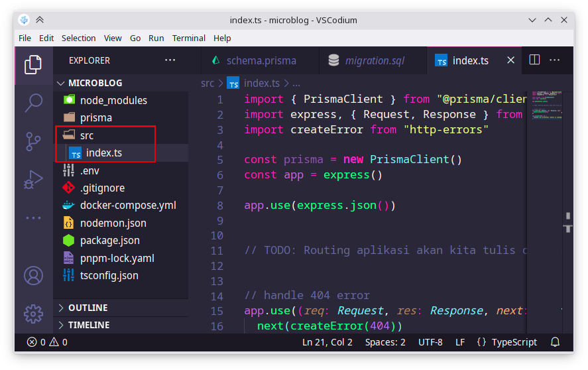Close the index.ts editor tab

click(511, 60)
